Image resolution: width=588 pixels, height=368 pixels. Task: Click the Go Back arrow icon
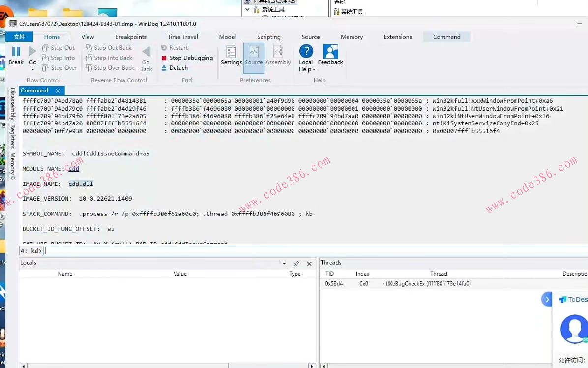tap(146, 51)
